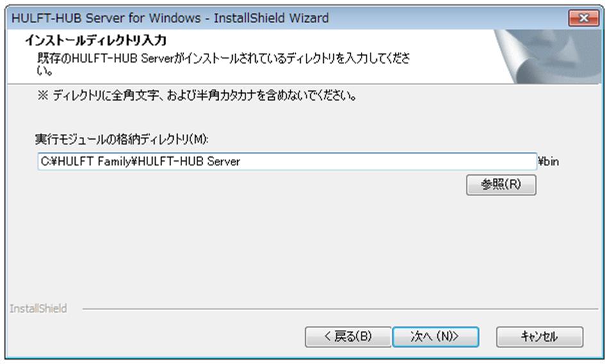Close the InstallShield Wizard with the red X

583,18
